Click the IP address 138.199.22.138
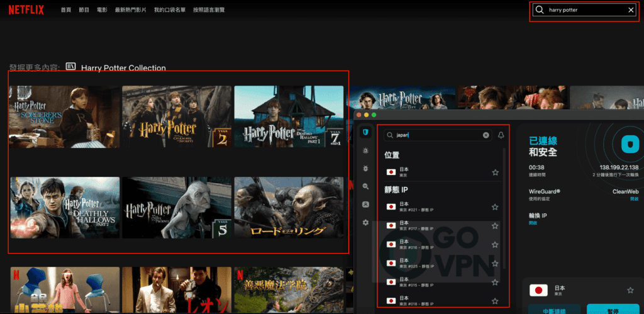The width and height of the screenshot is (644, 314). point(619,167)
